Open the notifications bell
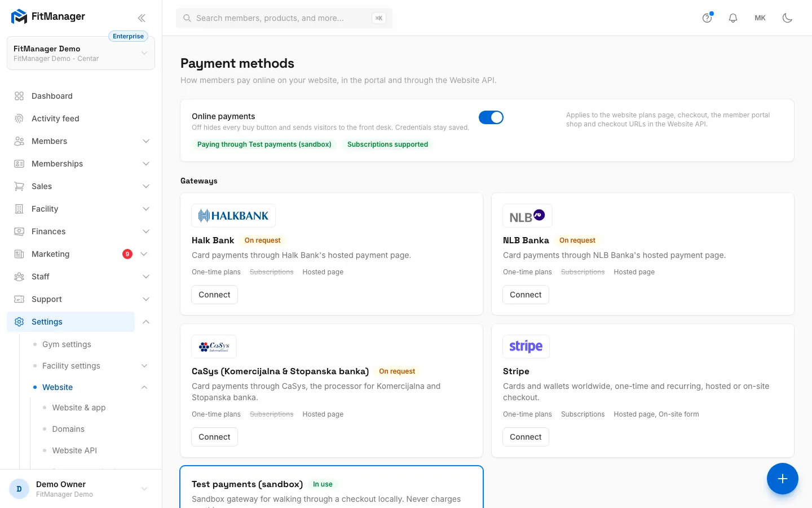 (733, 18)
